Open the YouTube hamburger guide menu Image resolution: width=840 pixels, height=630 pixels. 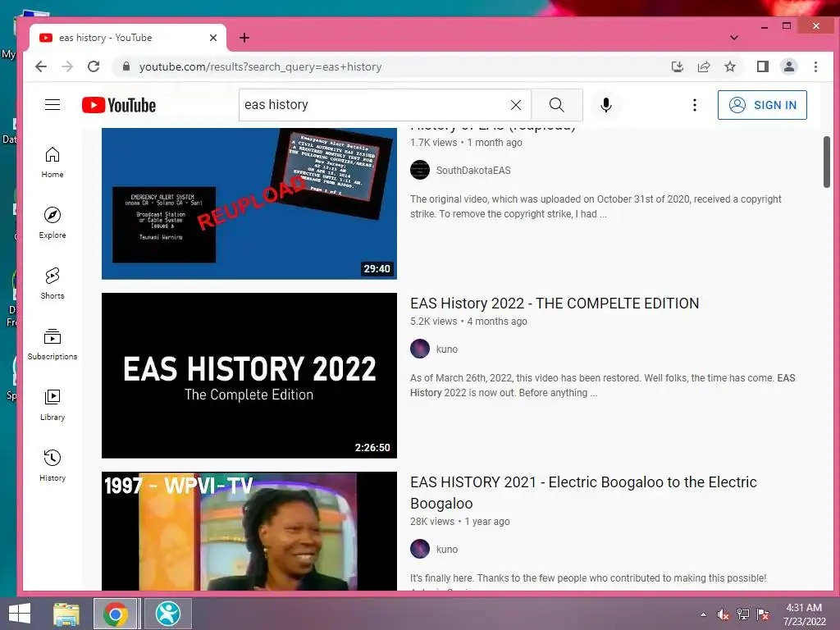(52, 104)
